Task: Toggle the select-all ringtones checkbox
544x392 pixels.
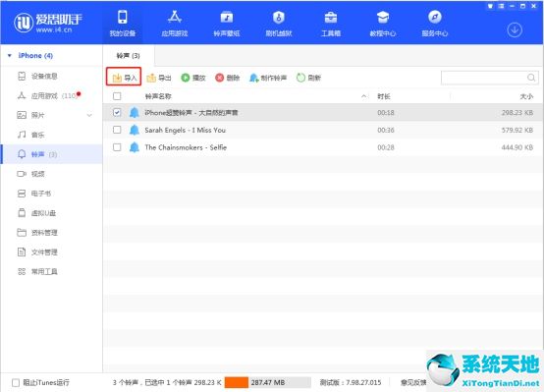Action: pos(117,96)
